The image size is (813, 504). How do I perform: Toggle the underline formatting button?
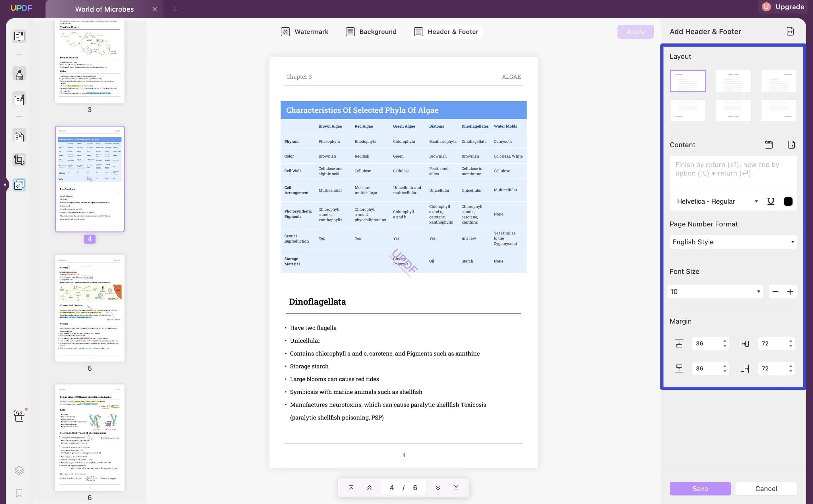tap(771, 201)
